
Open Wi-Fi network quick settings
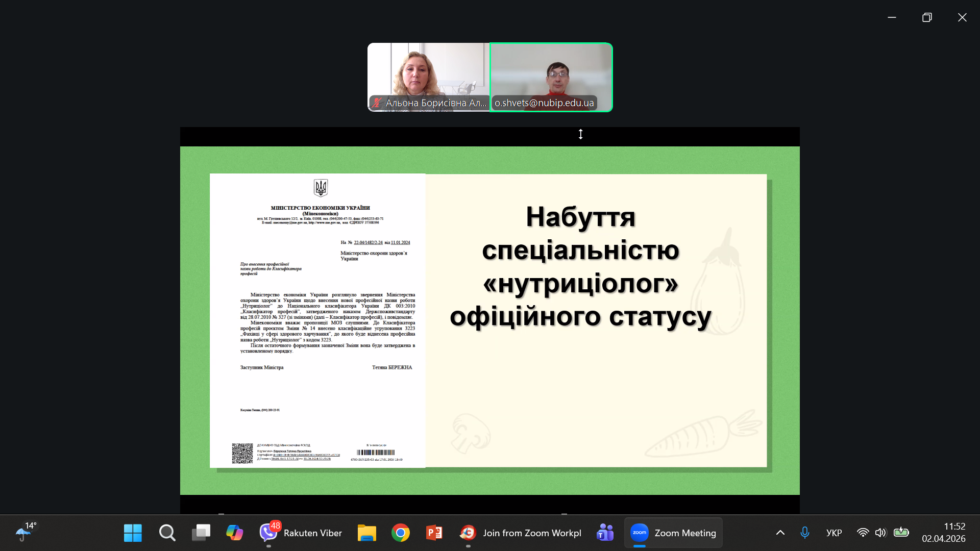tap(863, 533)
